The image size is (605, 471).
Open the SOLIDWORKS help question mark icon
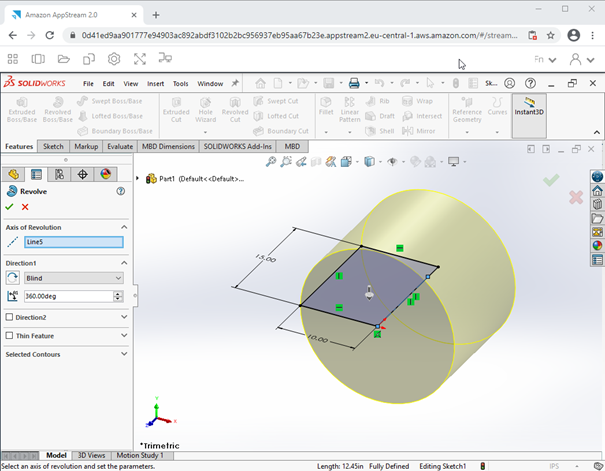click(531, 83)
